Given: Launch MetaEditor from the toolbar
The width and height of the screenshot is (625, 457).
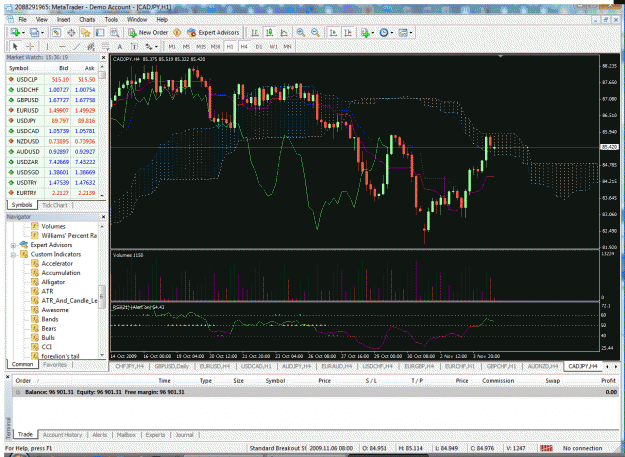Looking at the screenshot, I should tap(177, 33).
